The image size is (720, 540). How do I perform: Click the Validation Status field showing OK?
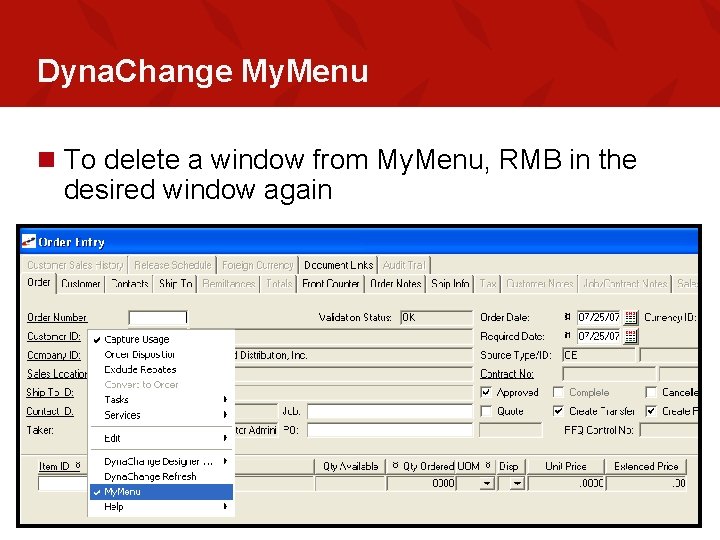pos(436,317)
